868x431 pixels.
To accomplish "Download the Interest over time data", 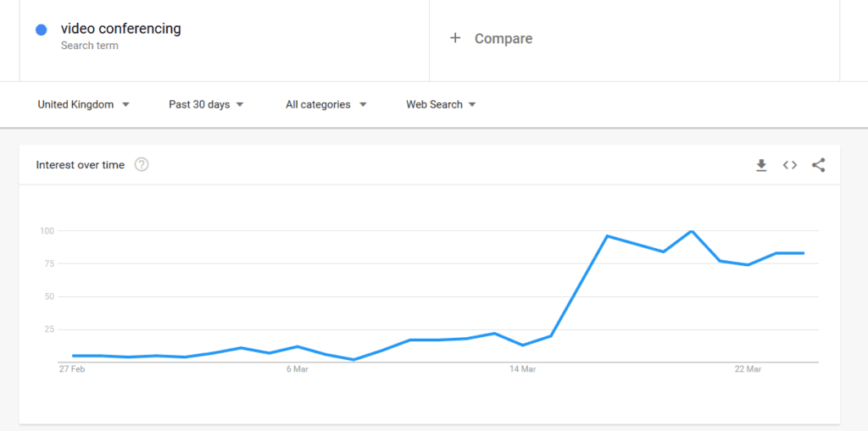I will 761,165.
